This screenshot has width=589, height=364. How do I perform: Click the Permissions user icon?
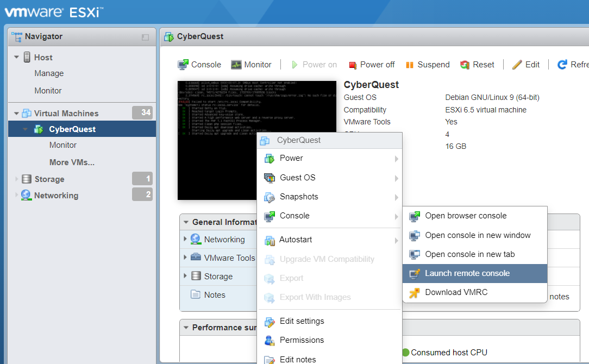(270, 340)
